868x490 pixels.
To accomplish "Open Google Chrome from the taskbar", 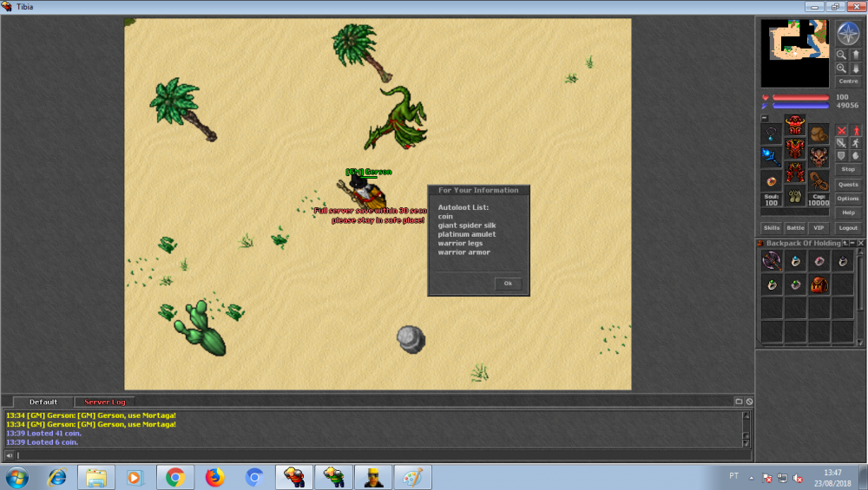I will [175, 477].
